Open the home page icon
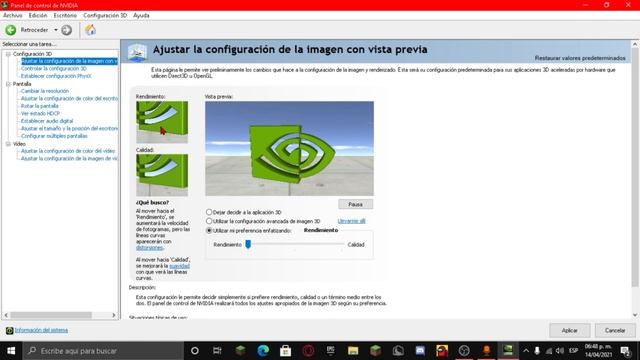 click(90, 30)
